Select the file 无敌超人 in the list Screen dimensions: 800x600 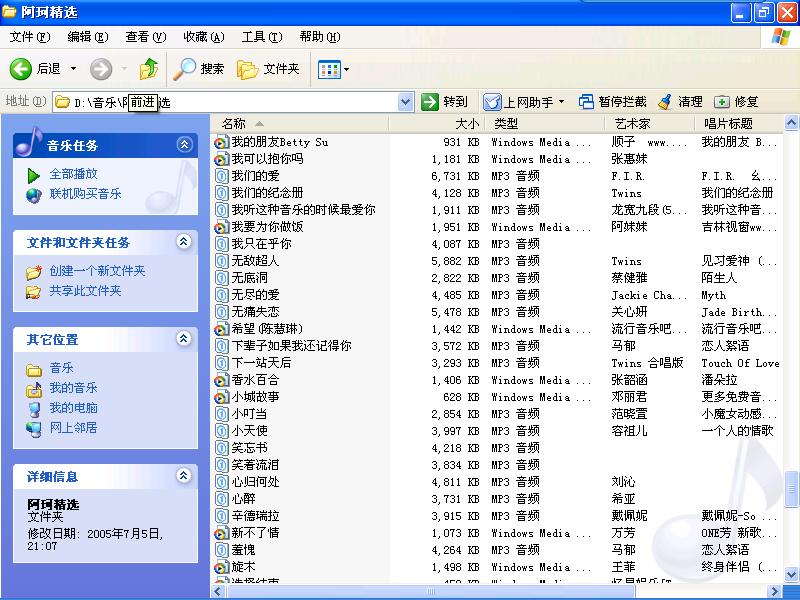[255, 261]
